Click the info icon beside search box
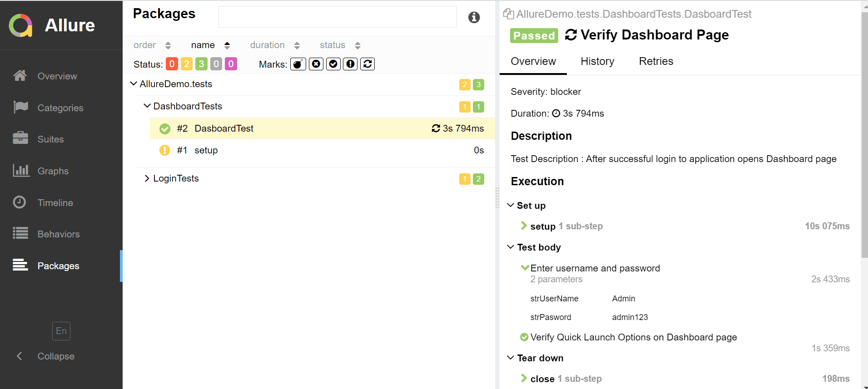The image size is (868, 389). pyautogui.click(x=474, y=17)
